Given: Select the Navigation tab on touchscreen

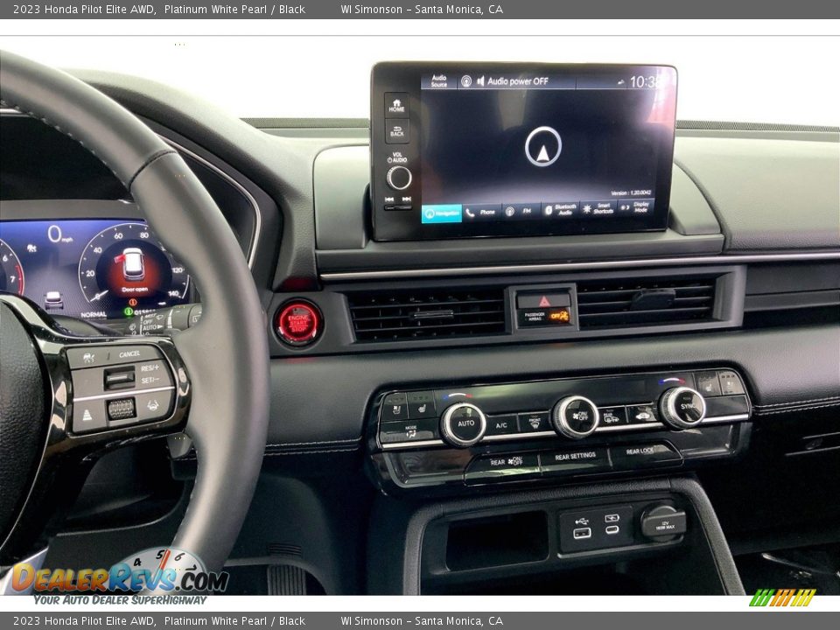Looking at the screenshot, I should tap(442, 213).
